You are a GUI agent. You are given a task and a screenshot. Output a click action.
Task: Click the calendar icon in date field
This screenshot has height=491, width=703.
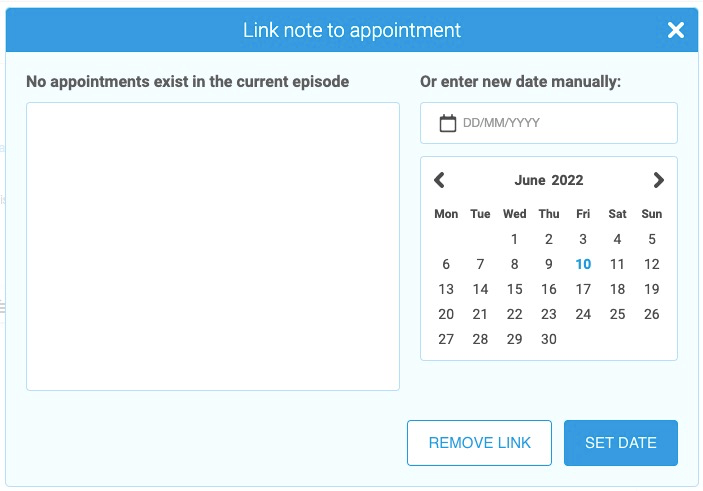point(448,123)
